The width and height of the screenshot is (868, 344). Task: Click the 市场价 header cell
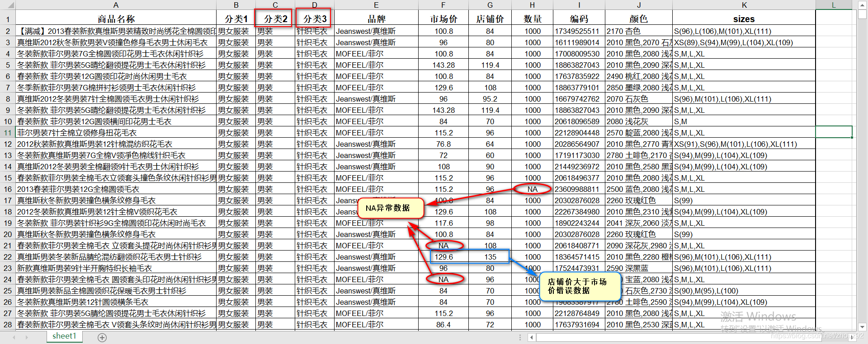click(x=443, y=19)
